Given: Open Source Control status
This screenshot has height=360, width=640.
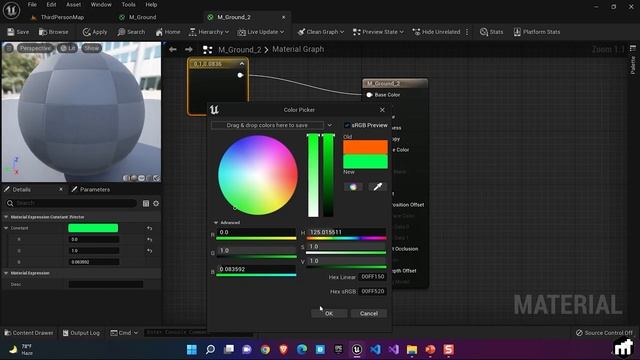Looking at the screenshot, I should point(604,333).
